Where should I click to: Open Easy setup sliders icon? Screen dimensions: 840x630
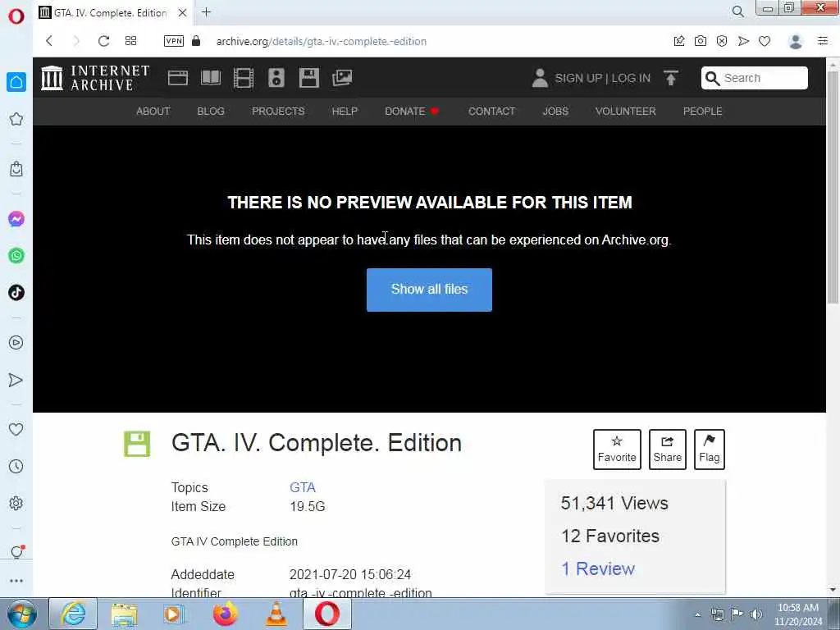(823, 41)
